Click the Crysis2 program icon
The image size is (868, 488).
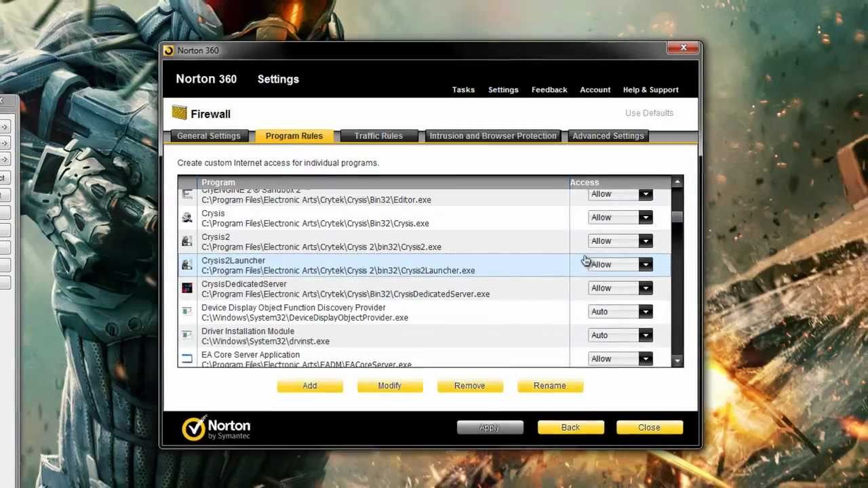click(x=187, y=241)
